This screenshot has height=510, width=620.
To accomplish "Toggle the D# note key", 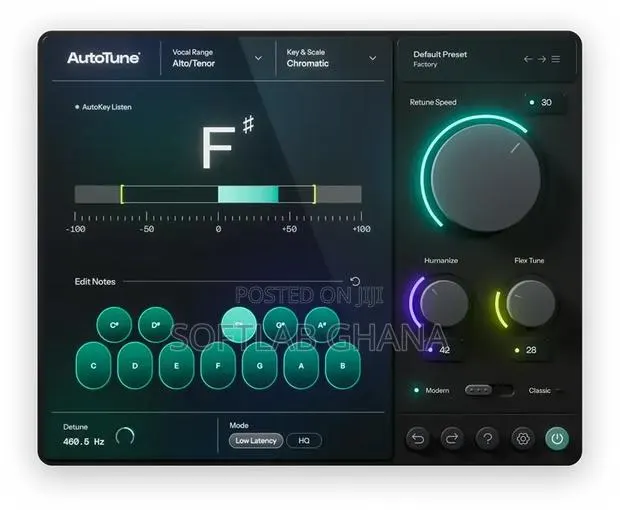I will coord(156,325).
